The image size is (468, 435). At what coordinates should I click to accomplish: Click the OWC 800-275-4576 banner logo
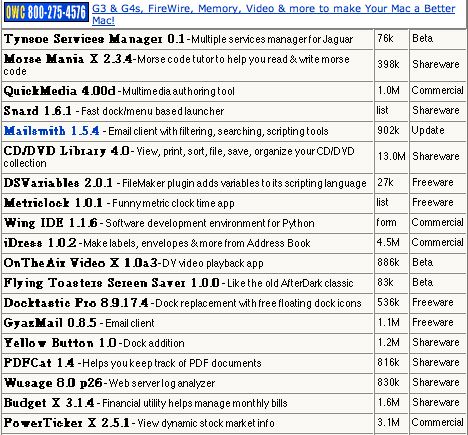point(46,13)
